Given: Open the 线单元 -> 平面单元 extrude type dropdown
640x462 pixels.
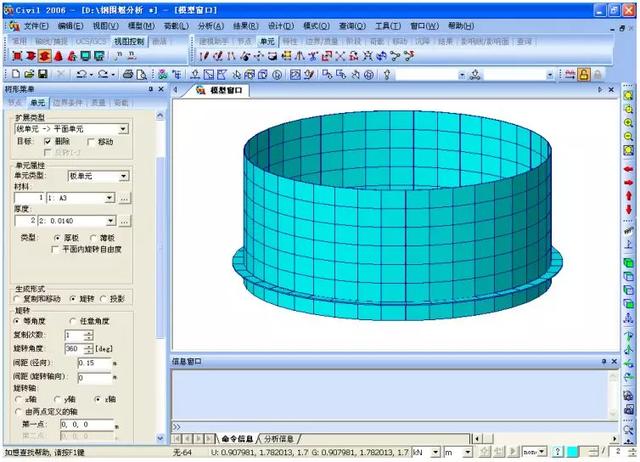Looking at the screenshot, I should click(x=123, y=129).
